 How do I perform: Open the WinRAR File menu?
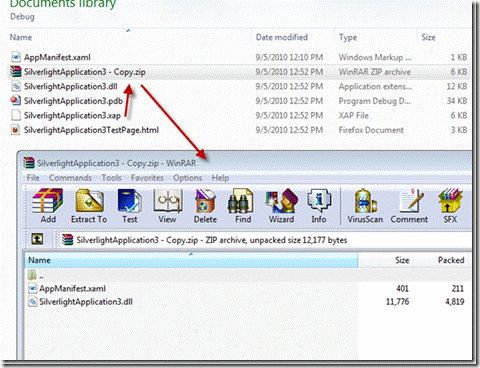click(33, 178)
